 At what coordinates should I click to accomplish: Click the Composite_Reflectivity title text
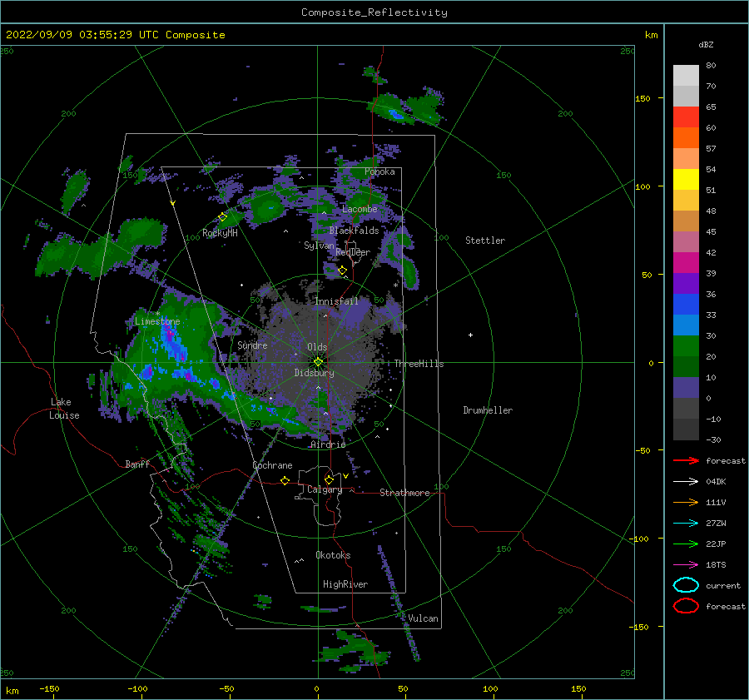[x=374, y=12]
